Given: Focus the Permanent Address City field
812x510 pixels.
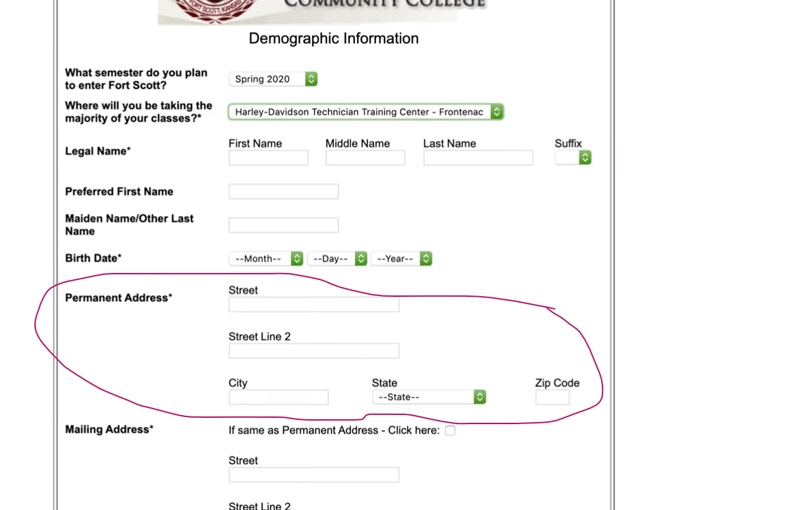Looking at the screenshot, I should pyautogui.click(x=278, y=397).
